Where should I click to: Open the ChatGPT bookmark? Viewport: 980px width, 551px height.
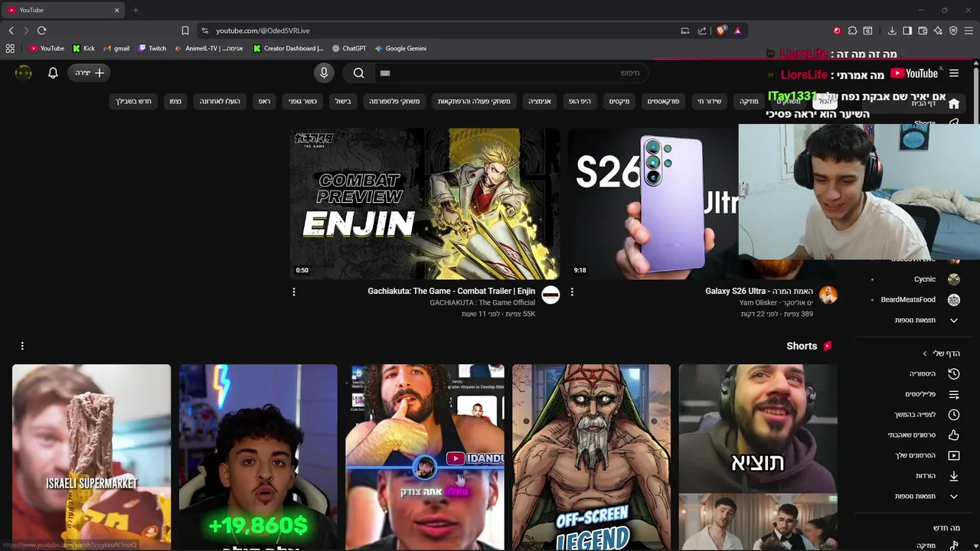point(348,48)
